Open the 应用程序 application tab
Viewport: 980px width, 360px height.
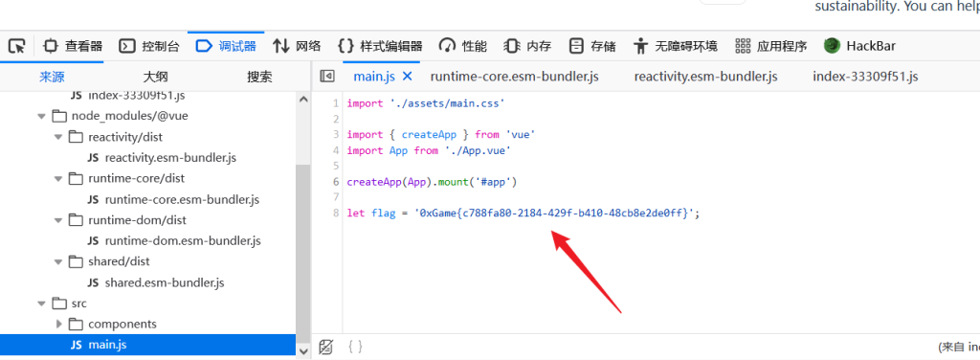coord(770,46)
